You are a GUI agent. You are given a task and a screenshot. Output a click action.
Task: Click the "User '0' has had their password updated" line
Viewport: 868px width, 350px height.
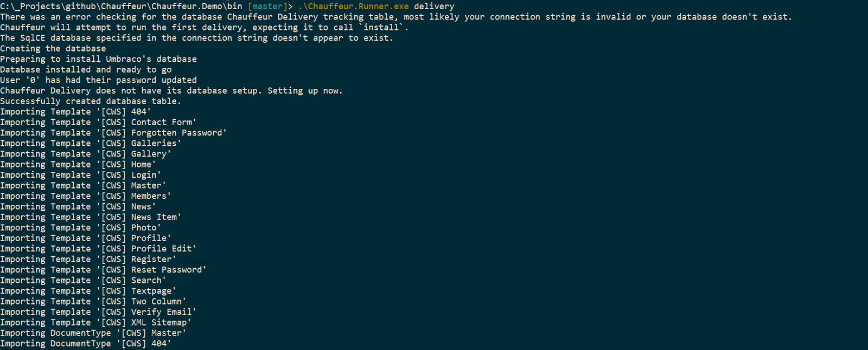(x=98, y=80)
